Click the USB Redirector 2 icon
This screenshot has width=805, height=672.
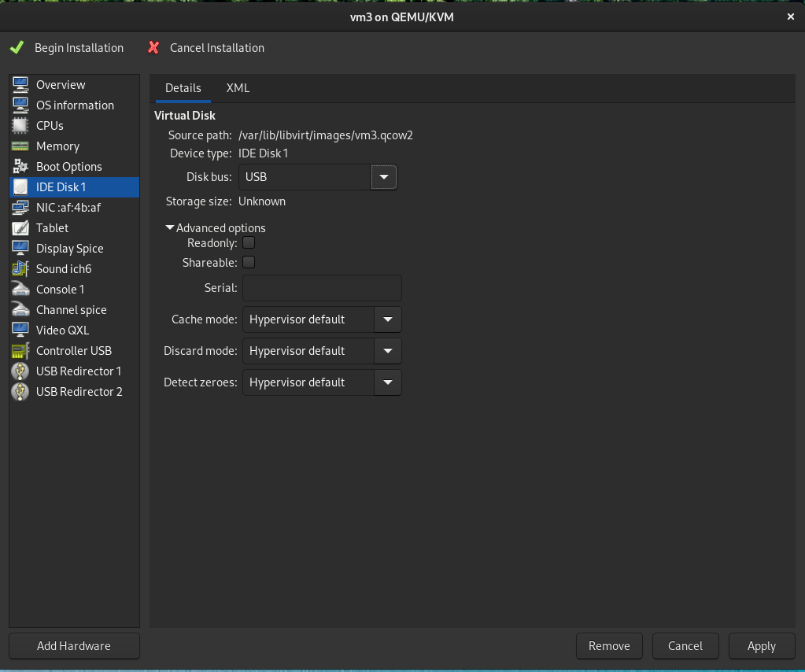point(21,392)
